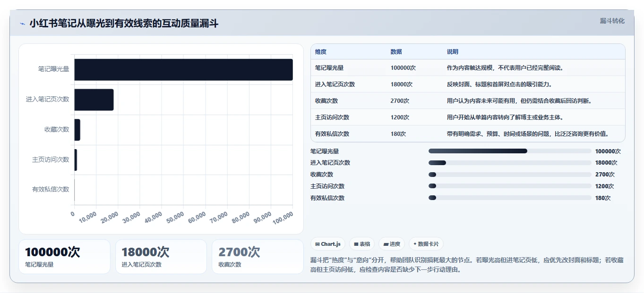Click the title 小红书笔记从曝光到有效线索的互动质量漏斗
Viewport: 644px width, 293px height.
(x=124, y=24)
